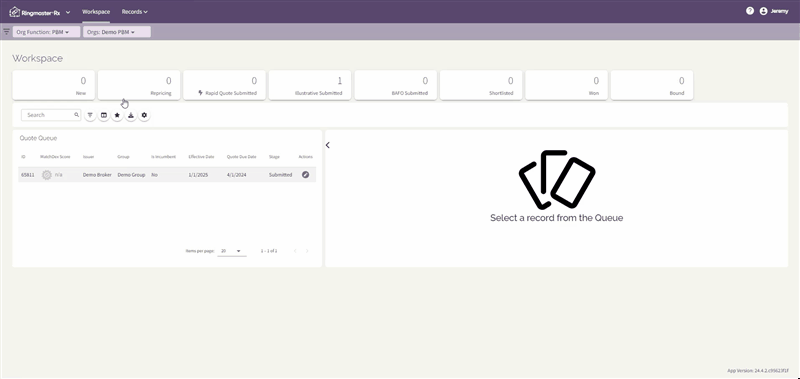Select the Bound stage card
This screenshot has width=800, height=379.
652,85
